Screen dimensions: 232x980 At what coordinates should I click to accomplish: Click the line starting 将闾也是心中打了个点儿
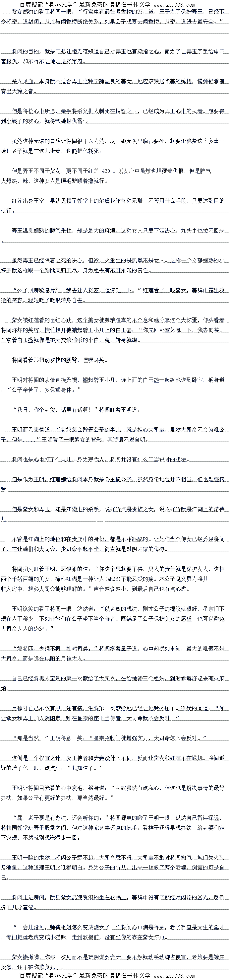(100, 459)
